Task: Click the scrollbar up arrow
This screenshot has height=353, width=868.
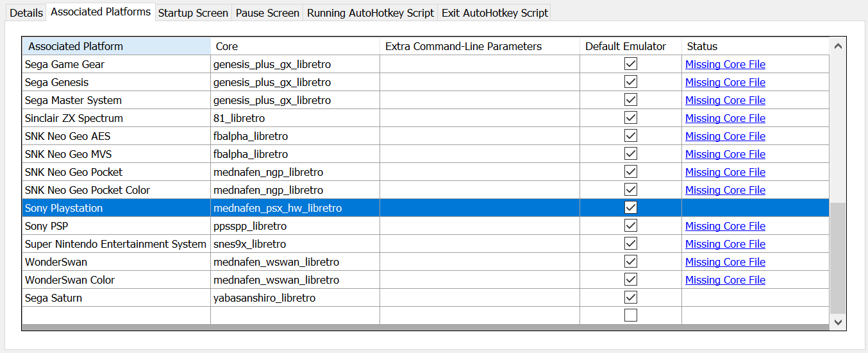Action: click(837, 46)
